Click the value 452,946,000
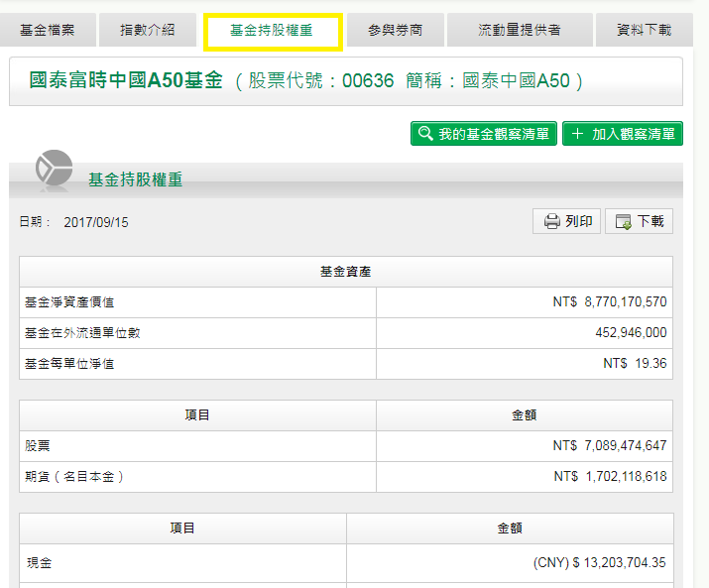Image resolution: width=709 pixels, height=588 pixels. click(631, 332)
